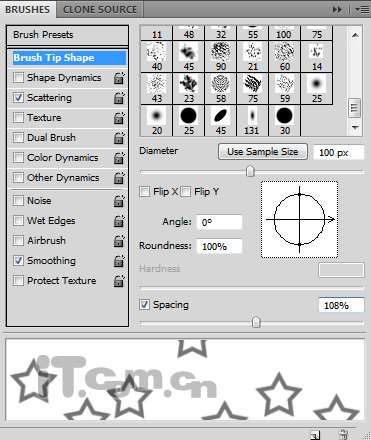Pick the elliptical 45 brush preset

tap(221, 121)
